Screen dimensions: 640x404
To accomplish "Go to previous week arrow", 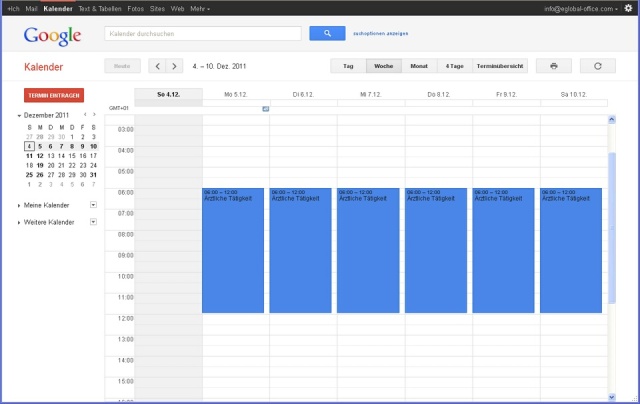I will (x=157, y=66).
